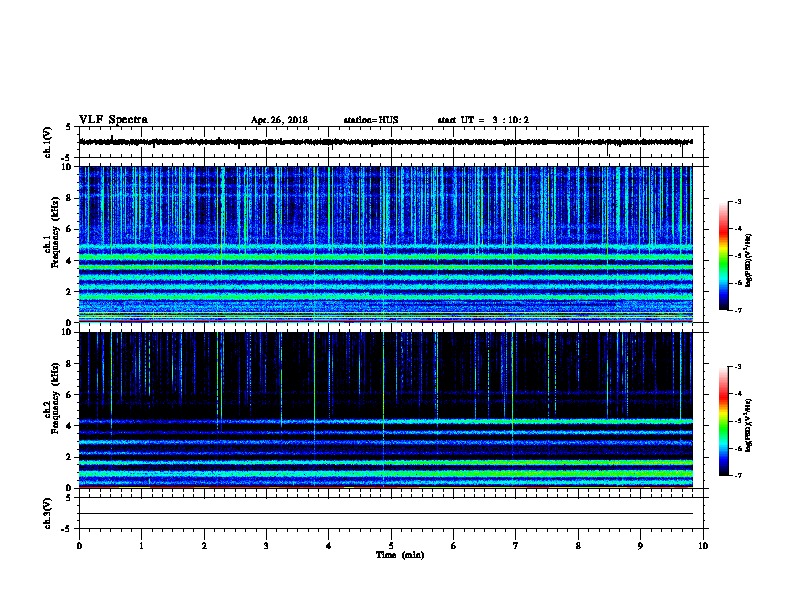
Task: Click inside the ch.2 spectrogram panel
Action: tap(385, 410)
